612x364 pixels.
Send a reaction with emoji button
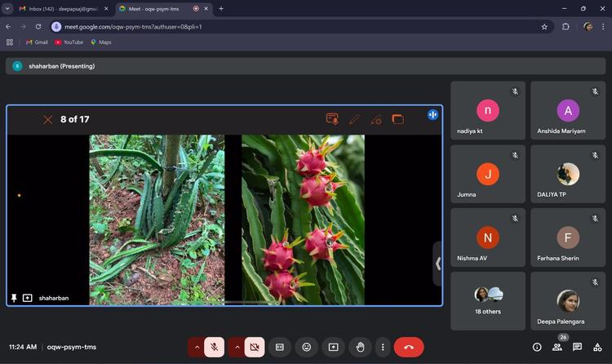click(x=306, y=347)
